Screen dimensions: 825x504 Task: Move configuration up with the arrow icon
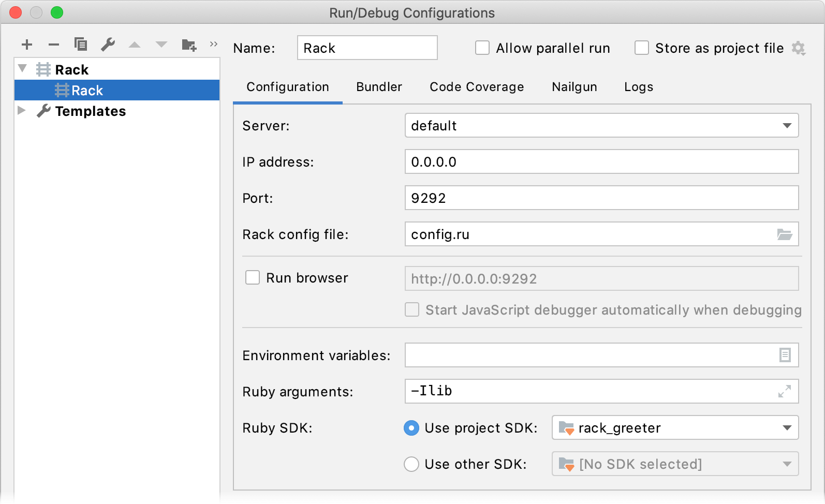(x=135, y=45)
